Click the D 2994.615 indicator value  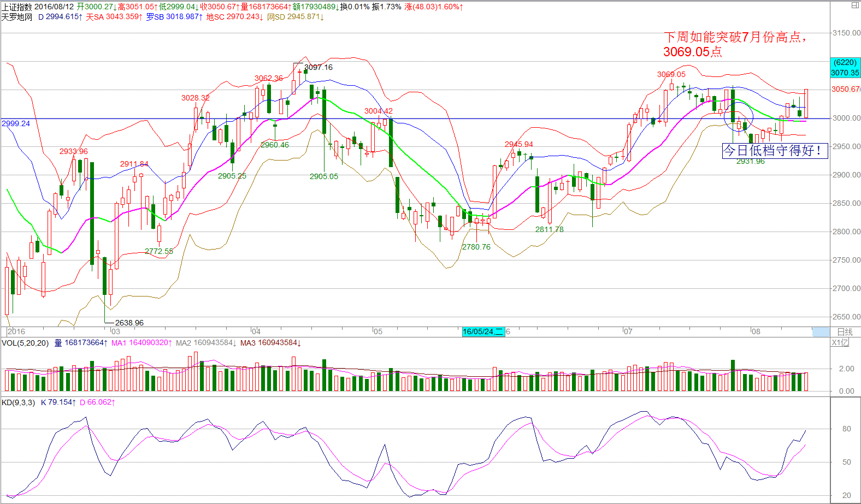tap(60, 17)
